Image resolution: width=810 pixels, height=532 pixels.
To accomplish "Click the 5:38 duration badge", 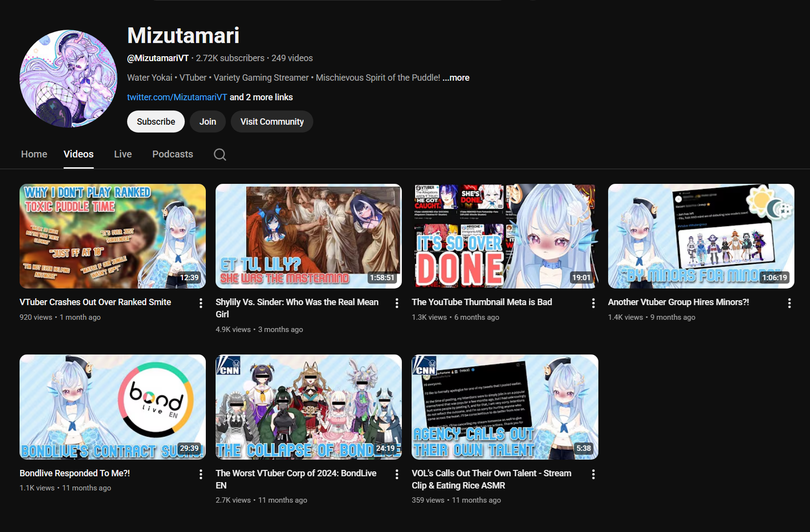I will tap(584, 448).
